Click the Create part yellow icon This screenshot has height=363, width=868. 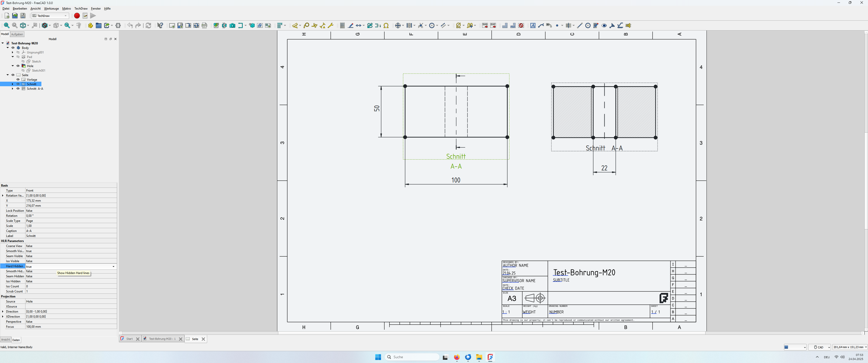coord(90,26)
